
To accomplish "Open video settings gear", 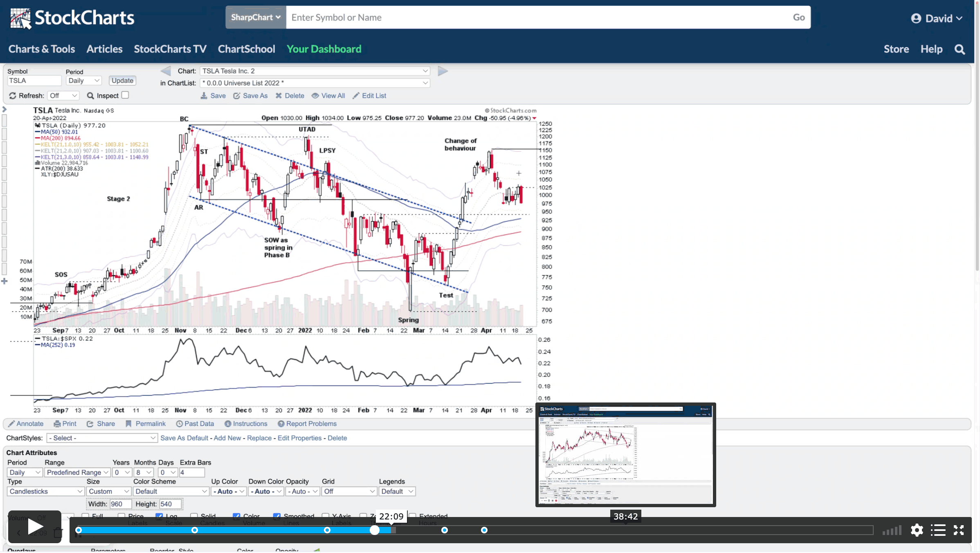I will click(x=917, y=530).
